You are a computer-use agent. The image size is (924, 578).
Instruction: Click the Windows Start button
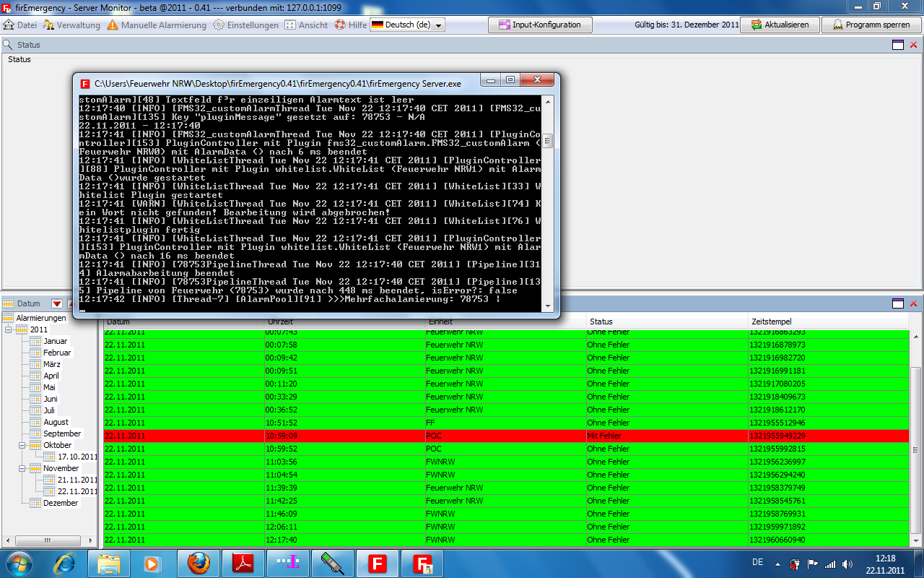[x=18, y=563]
